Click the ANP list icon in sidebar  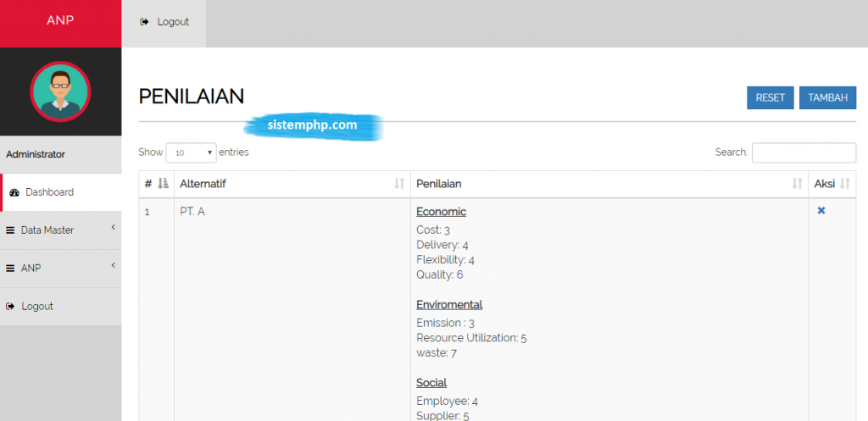point(10,269)
